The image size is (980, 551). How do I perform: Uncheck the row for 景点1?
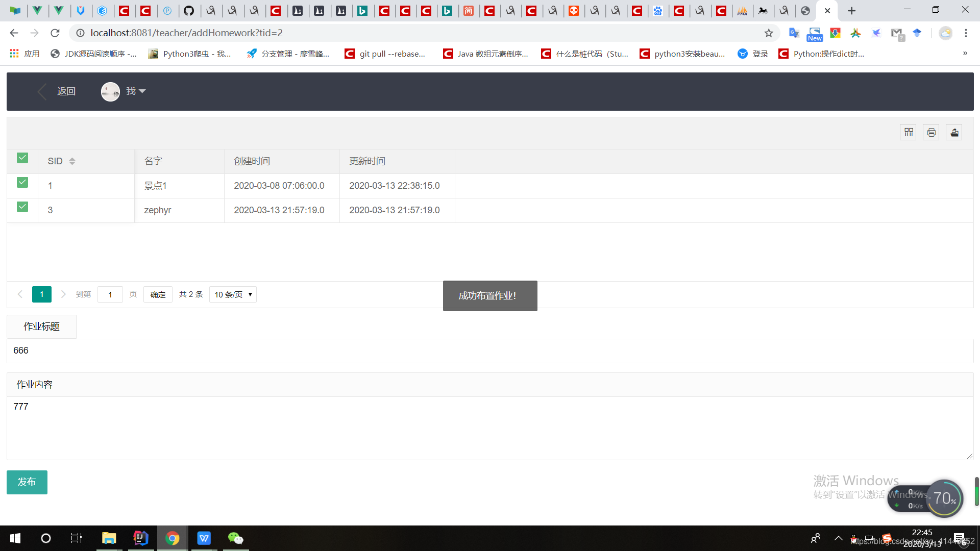tap(22, 183)
